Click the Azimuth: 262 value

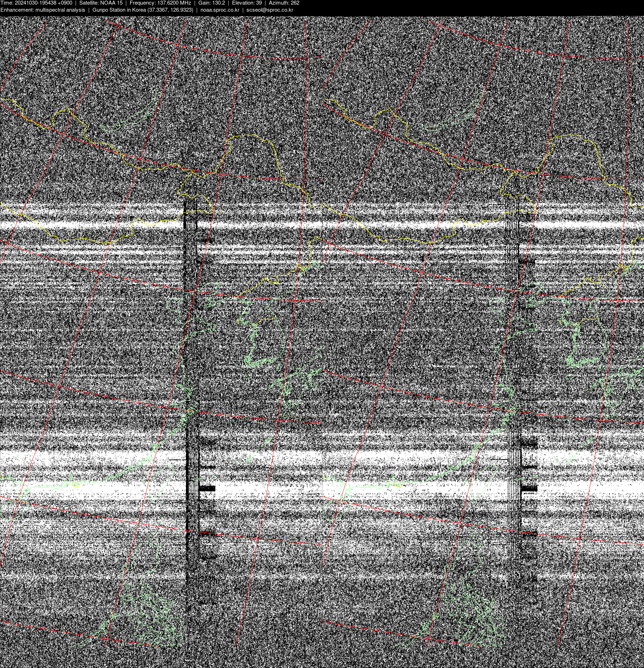pos(284,3)
